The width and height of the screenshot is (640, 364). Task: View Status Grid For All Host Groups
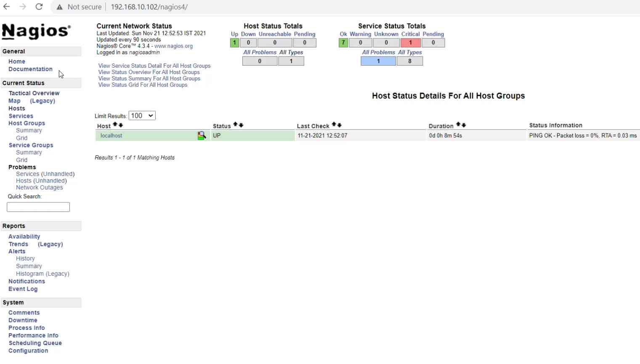[x=143, y=85]
